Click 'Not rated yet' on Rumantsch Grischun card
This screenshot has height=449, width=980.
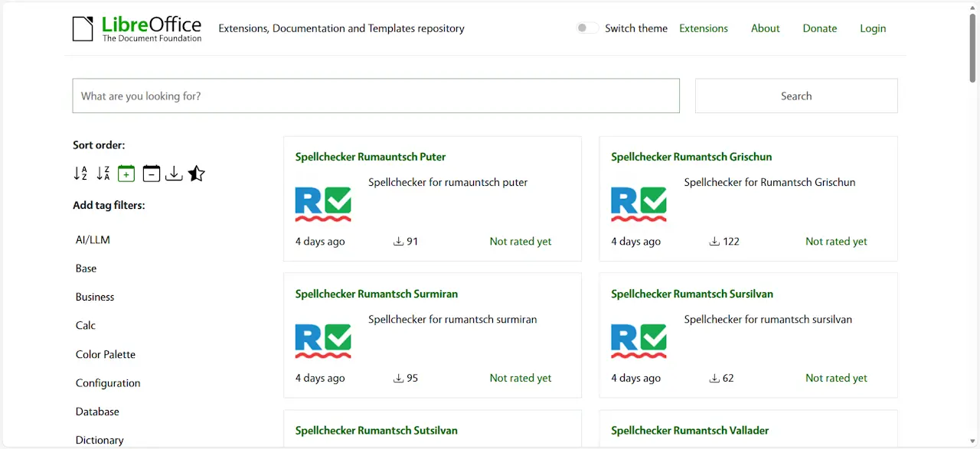836,241
